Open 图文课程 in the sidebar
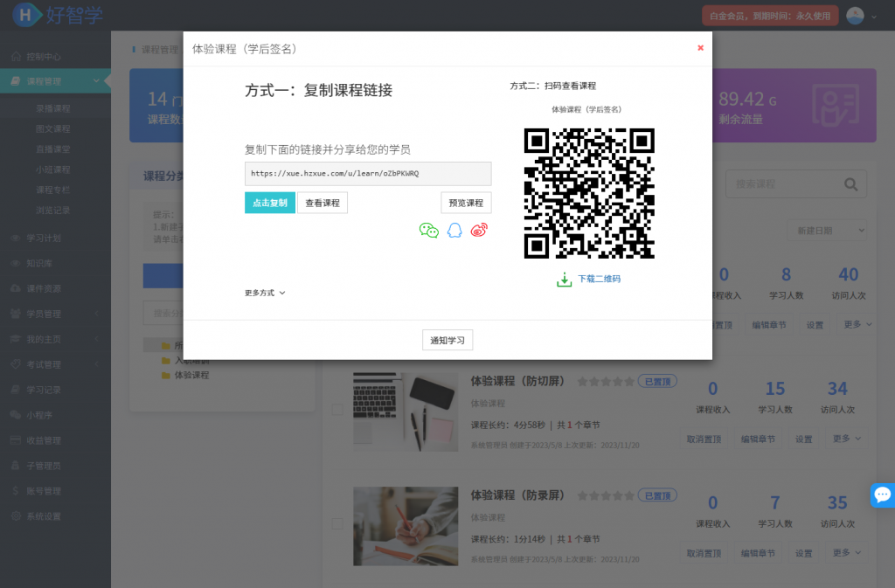The image size is (895, 588). [53, 129]
